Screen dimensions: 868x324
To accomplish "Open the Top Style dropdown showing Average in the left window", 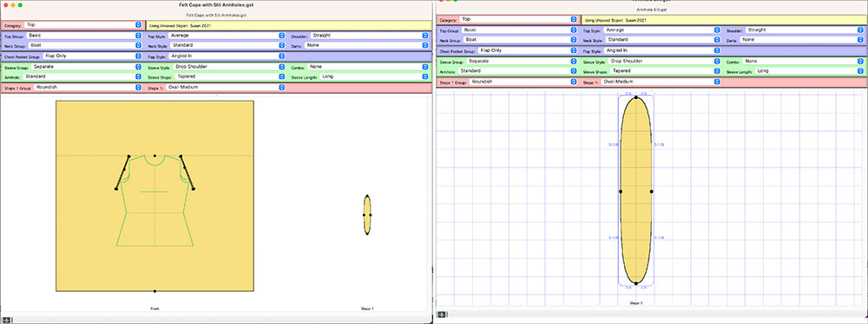I will point(227,36).
